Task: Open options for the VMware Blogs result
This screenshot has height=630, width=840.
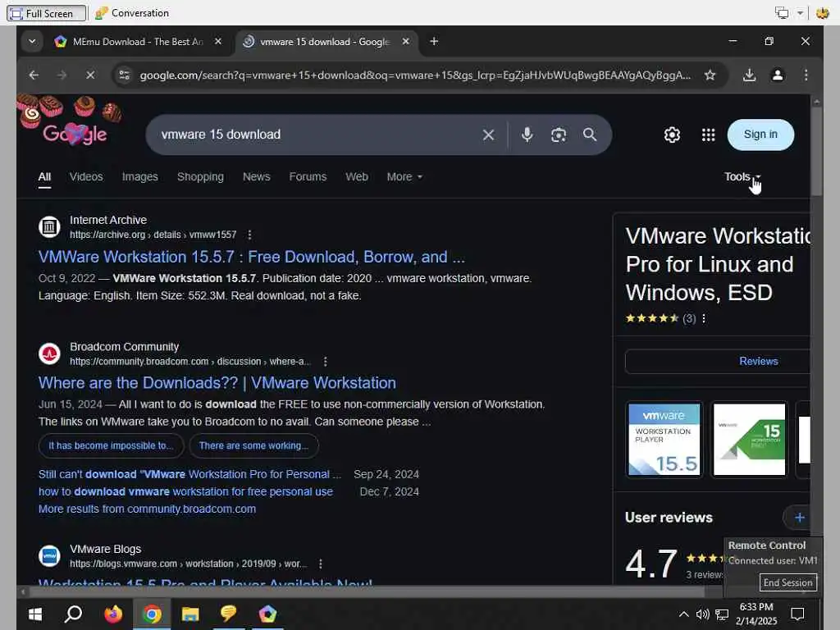Action: pos(321,564)
